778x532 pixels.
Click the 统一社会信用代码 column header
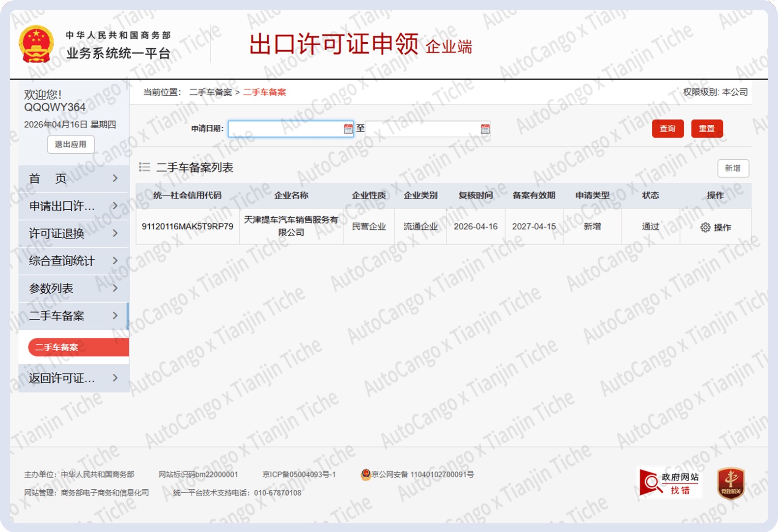187,196
